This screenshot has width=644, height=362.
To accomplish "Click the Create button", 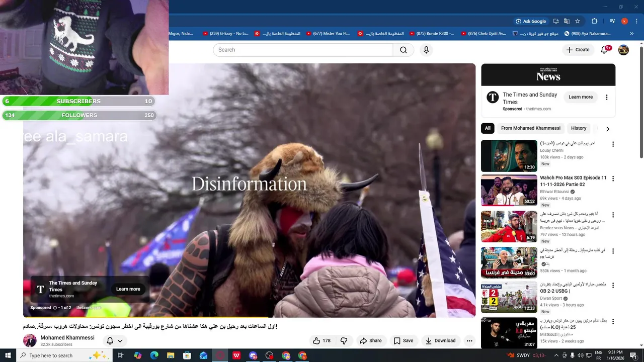I will click(578, 50).
